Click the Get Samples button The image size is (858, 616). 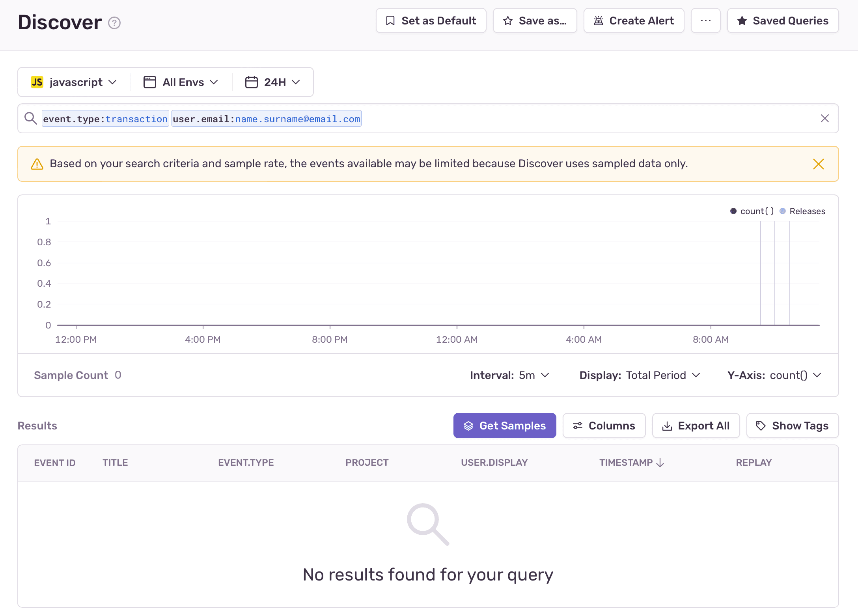pyautogui.click(x=504, y=425)
